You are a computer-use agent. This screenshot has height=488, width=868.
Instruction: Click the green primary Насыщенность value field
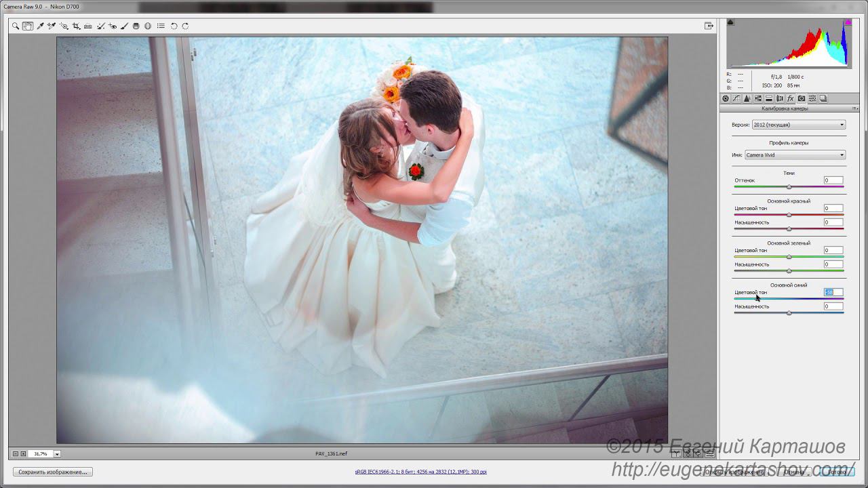833,264
